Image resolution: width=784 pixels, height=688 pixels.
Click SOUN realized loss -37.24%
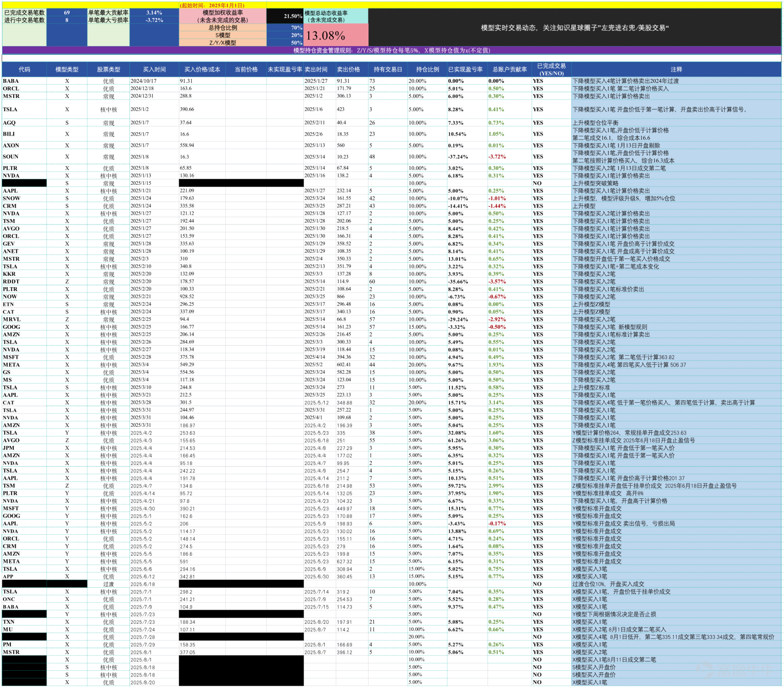pyautogui.click(x=467, y=157)
